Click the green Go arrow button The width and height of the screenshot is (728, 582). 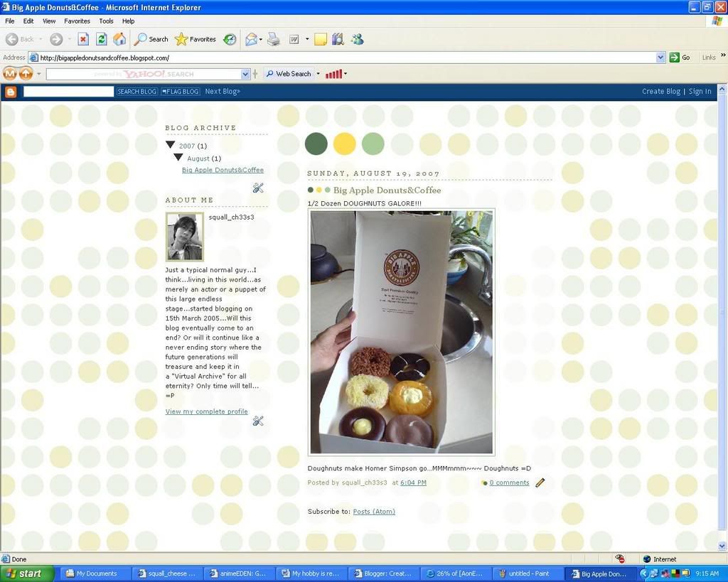(680, 58)
